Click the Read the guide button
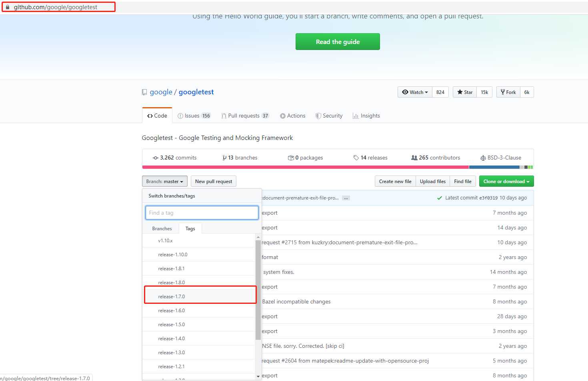The width and height of the screenshot is (588, 381). point(338,42)
